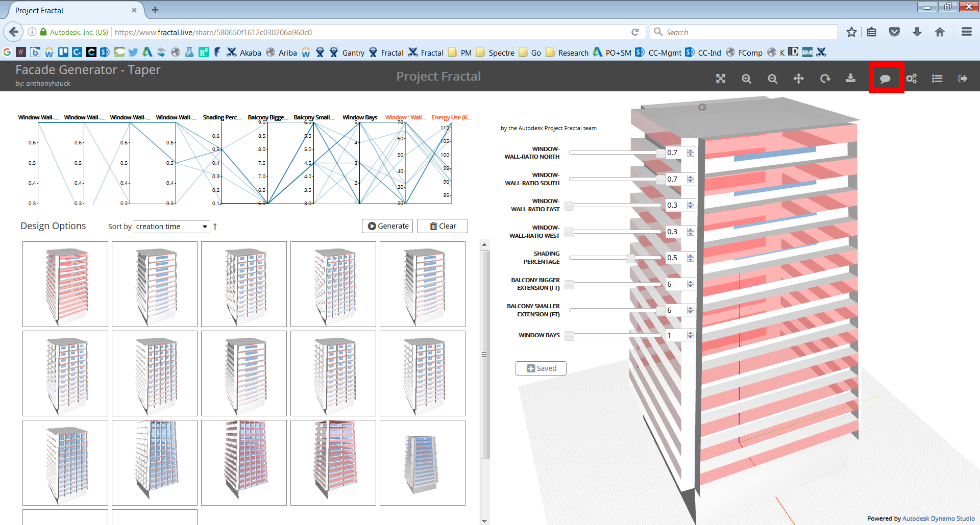Click the download icon in toolbar

pyautogui.click(x=850, y=78)
